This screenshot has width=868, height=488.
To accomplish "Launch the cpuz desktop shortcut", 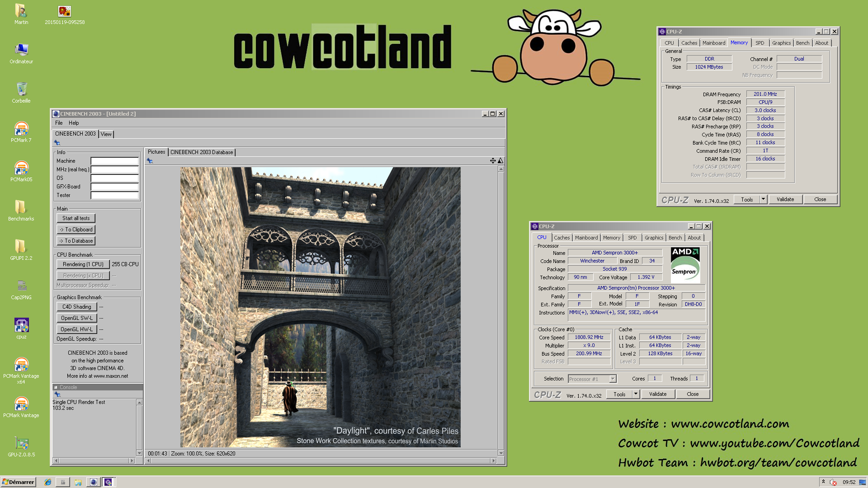I will point(21,328).
